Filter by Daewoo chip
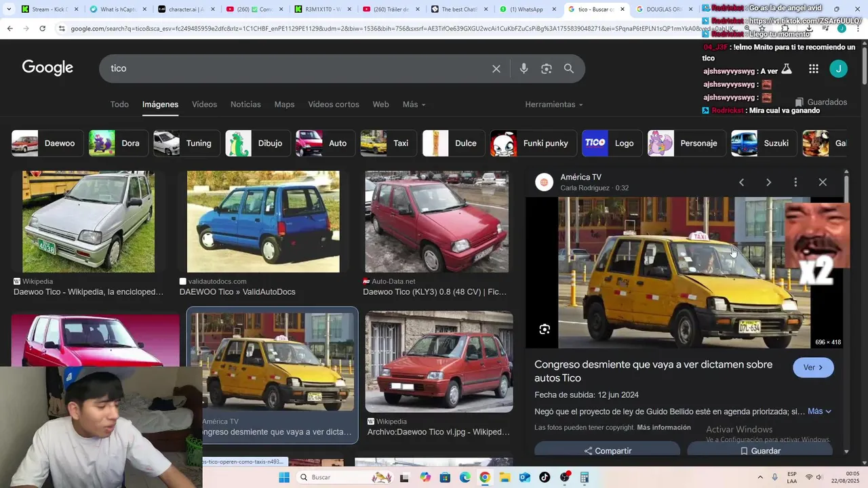The width and height of the screenshot is (868, 488). click(47, 143)
